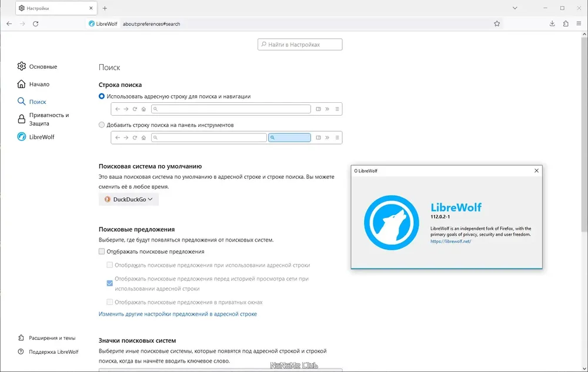Screen dimensions: 588x372
Task: Click the LibreWolf logo in sidebar
Action: (21, 137)
